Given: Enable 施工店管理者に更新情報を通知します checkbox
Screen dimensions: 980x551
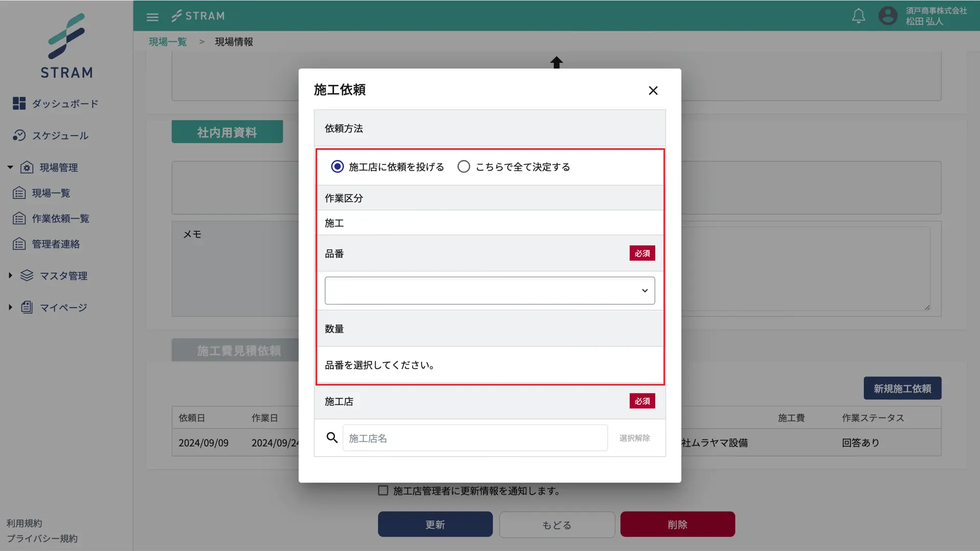Looking at the screenshot, I should tap(383, 490).
